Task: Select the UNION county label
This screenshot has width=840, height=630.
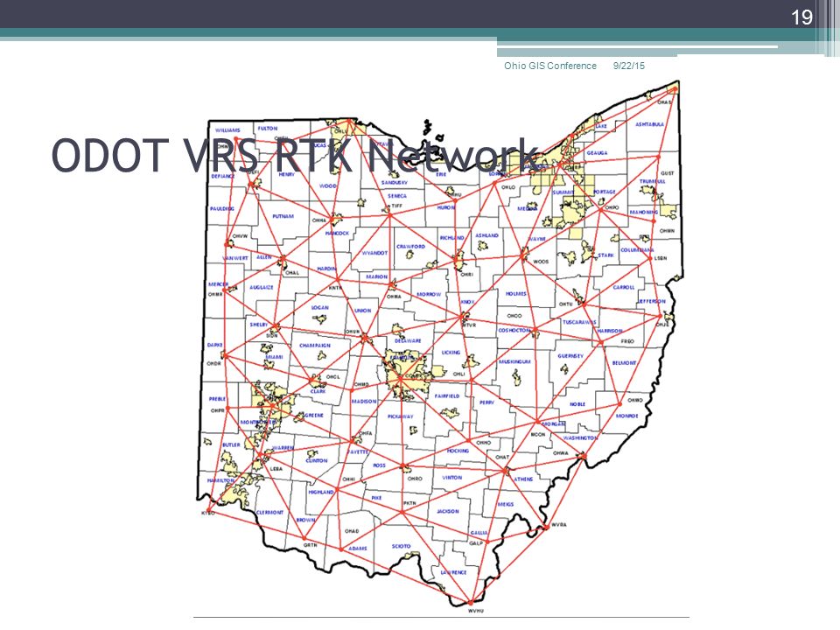Action: [362, 311]
